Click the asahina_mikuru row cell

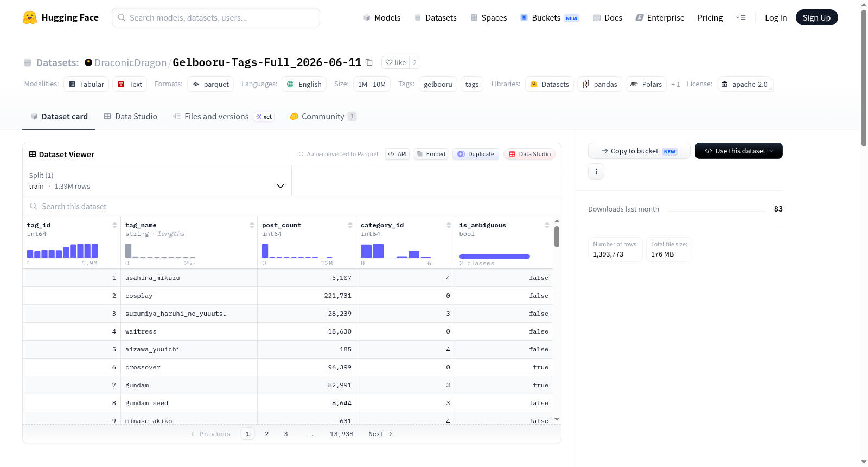click(189, 278)
